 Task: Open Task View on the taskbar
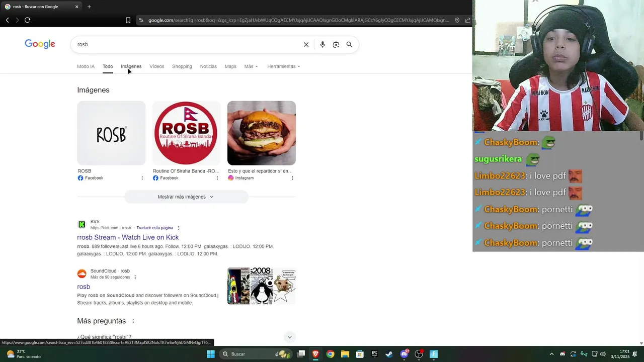tap(301, 354)
